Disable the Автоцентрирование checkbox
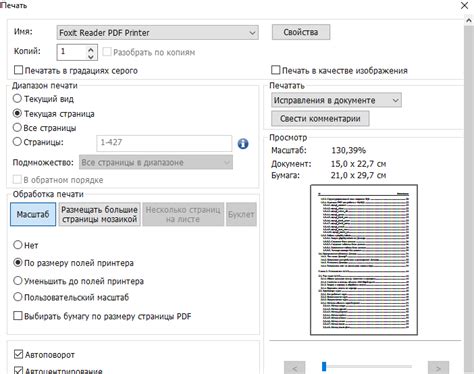 pyautogui.click(x=19, y=371)
